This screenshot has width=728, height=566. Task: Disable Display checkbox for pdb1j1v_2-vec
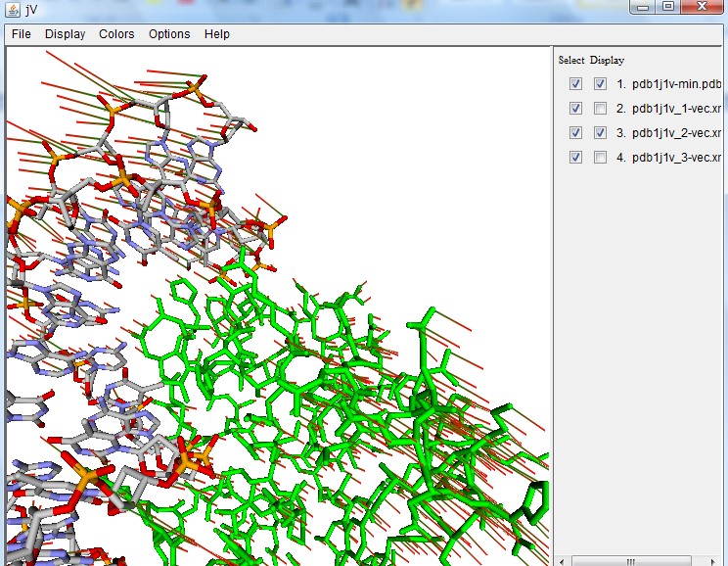[x=600, y=133]
